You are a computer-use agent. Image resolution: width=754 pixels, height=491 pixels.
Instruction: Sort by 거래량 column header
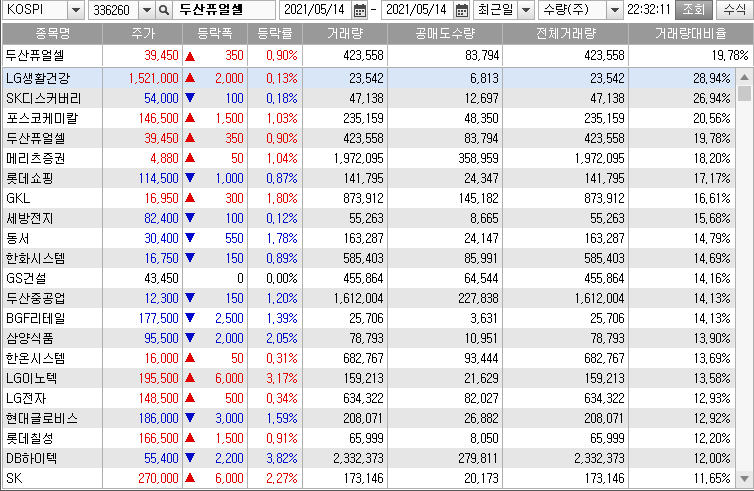[345, 33]
